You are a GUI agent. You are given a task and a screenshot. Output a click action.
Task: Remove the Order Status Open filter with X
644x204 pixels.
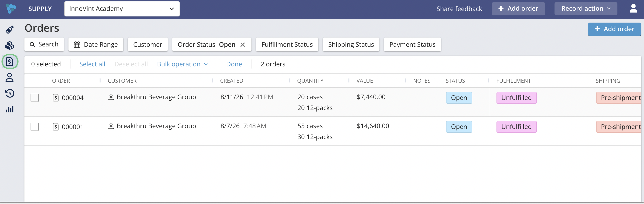point(243,44)
